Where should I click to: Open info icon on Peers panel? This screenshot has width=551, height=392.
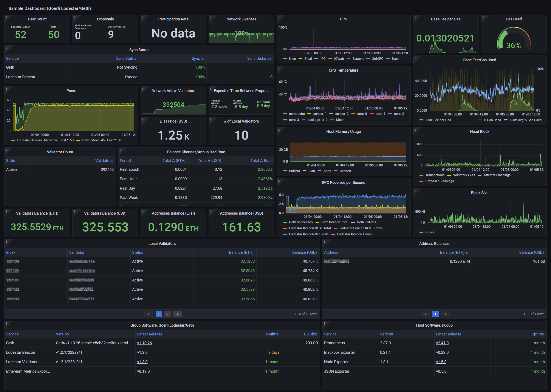click(x=7, y=89)
